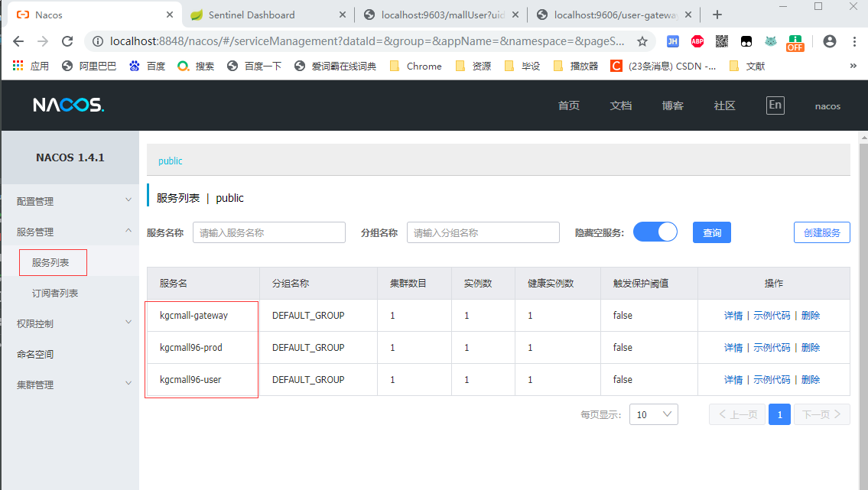Open the 资源 bookmarks folder
The height and width of the screenshot is (490, 868).
click(473, 67)
